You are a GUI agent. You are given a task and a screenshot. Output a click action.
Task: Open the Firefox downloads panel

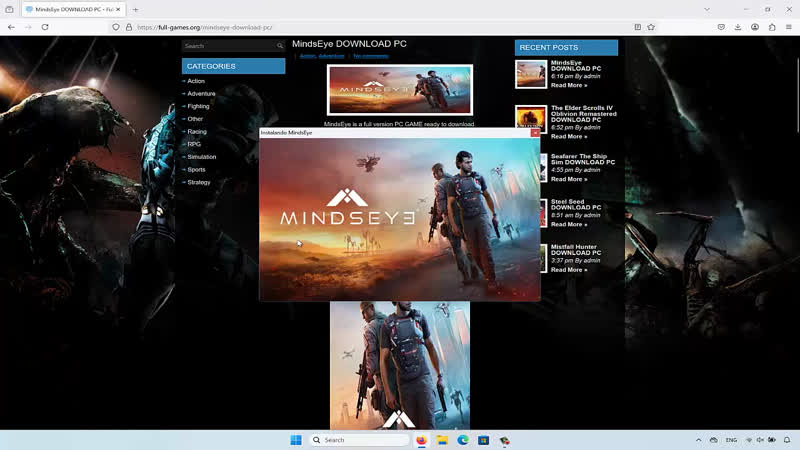[x=738, y=27]
